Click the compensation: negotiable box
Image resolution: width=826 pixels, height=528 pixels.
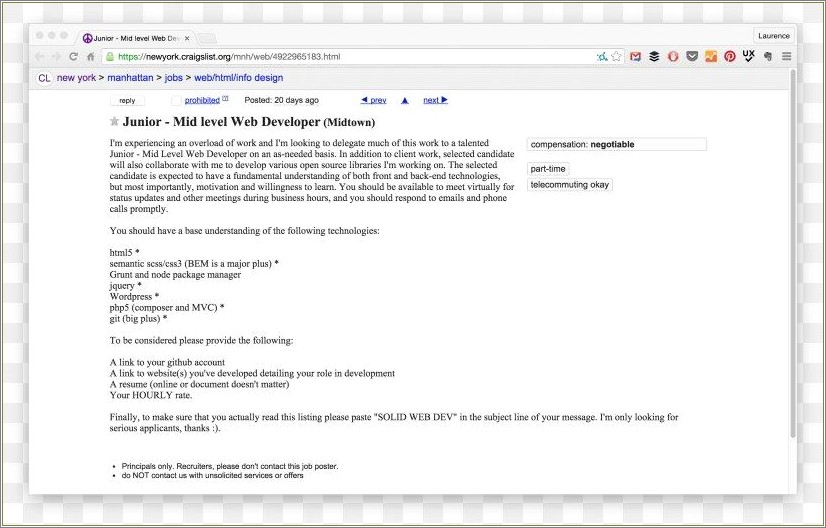coord(616,144)
